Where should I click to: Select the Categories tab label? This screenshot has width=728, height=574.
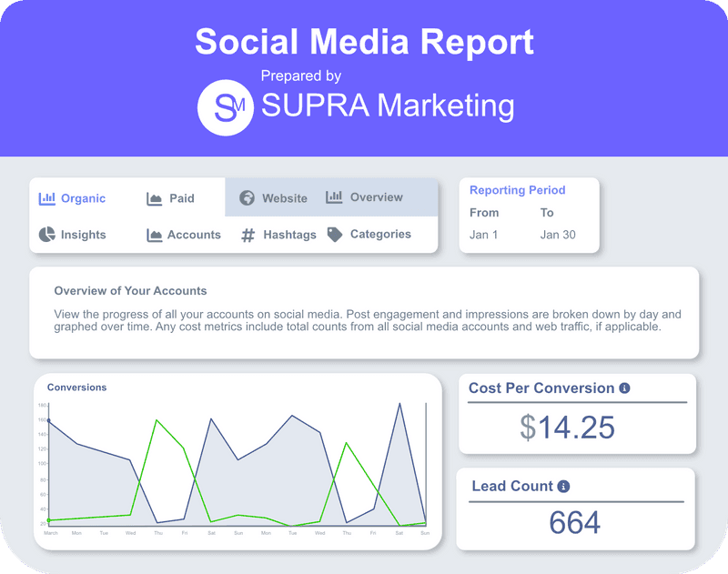coord(380,235)
